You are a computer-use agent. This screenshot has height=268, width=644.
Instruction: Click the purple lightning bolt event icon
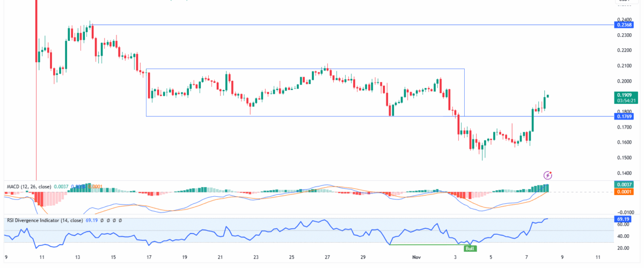[548, 175]
